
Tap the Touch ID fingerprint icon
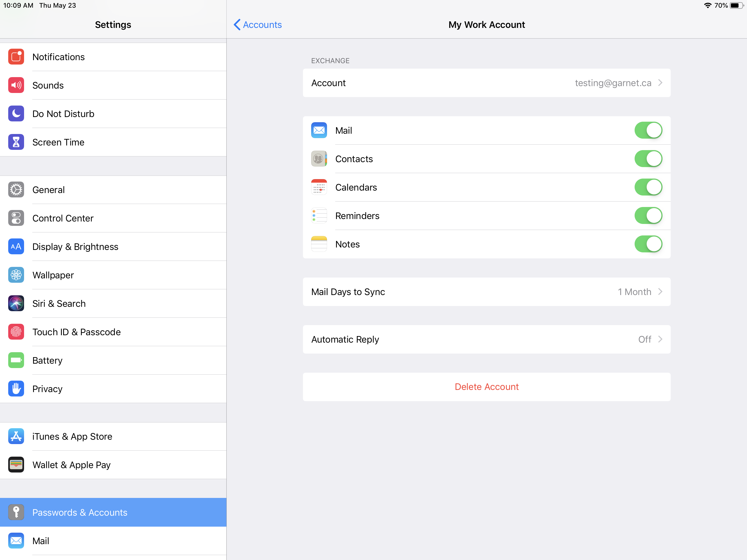tap(16, 332)
